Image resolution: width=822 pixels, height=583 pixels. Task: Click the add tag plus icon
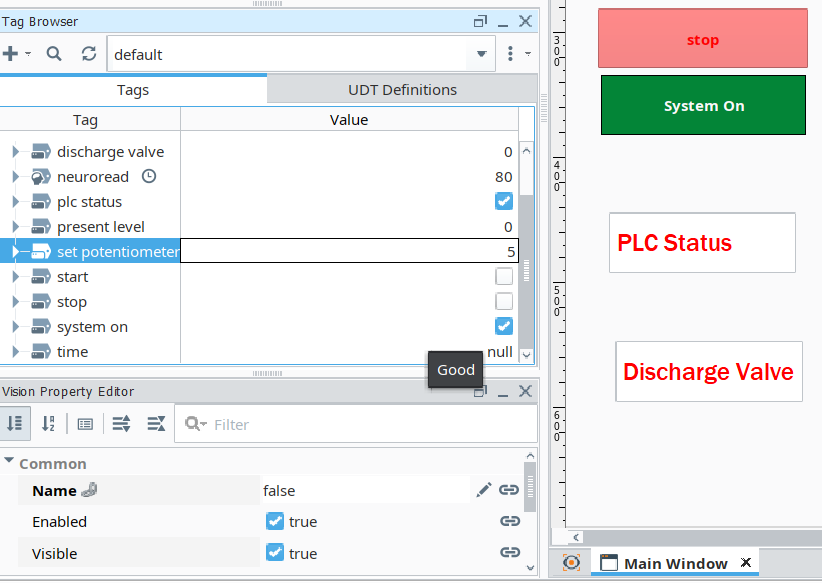11,54
